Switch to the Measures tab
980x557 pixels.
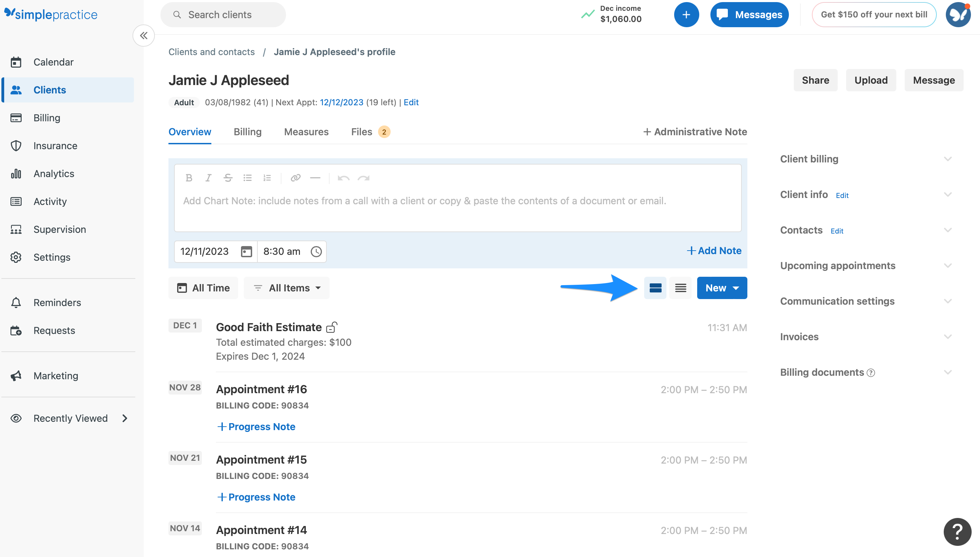click(x=306, y=132)
